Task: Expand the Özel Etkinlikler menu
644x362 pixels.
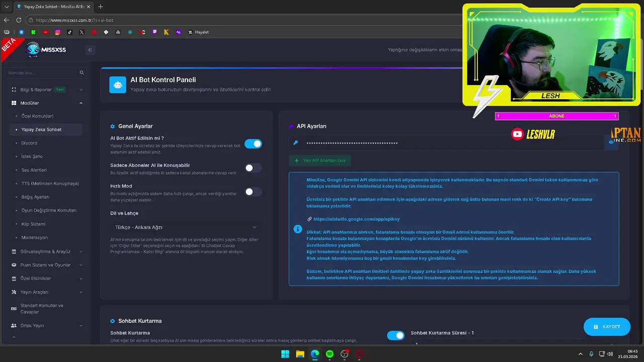Action: point(46,279)
